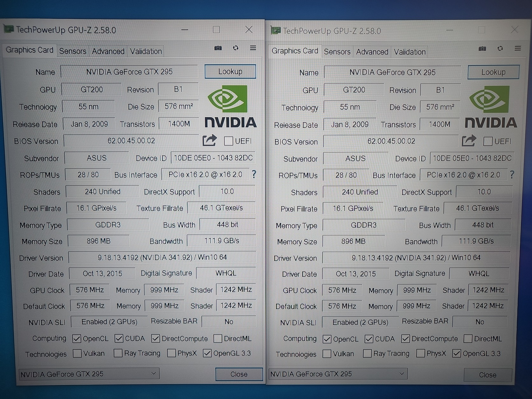This screenshot has width=532, height=399.
Task: Switch to Sensors tab in left window
Action: (x=73, y=51)
